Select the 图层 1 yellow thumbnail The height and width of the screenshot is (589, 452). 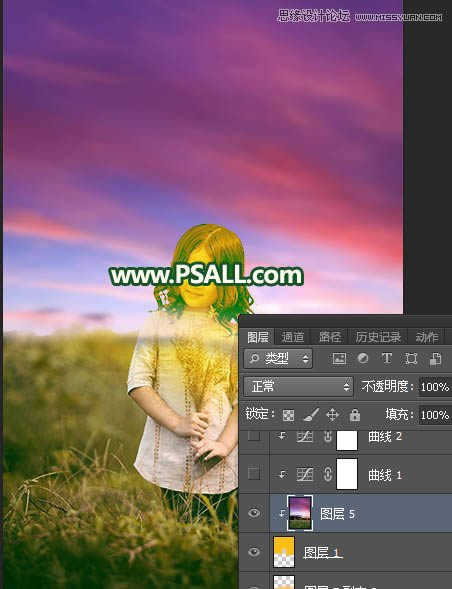(x=284, y=552)
